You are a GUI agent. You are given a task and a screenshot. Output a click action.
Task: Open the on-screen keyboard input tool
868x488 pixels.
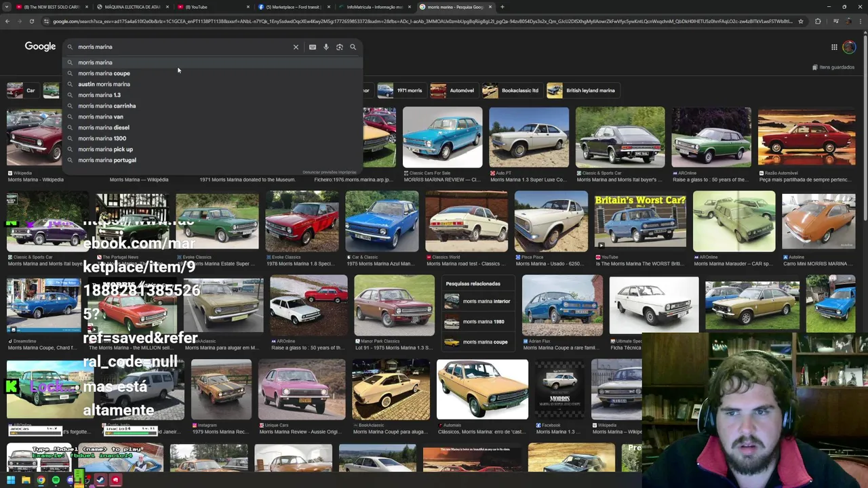(313, 47)
